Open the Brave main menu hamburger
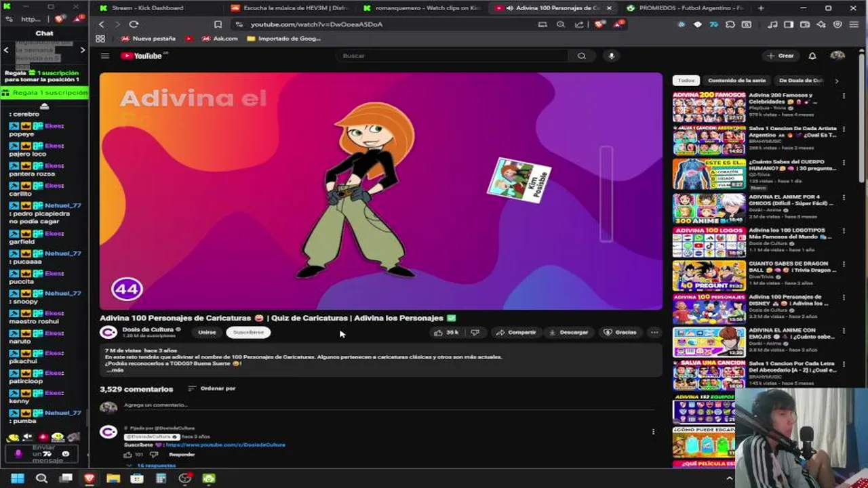Viewport: 868px width, 488px height. coord(855,24)
